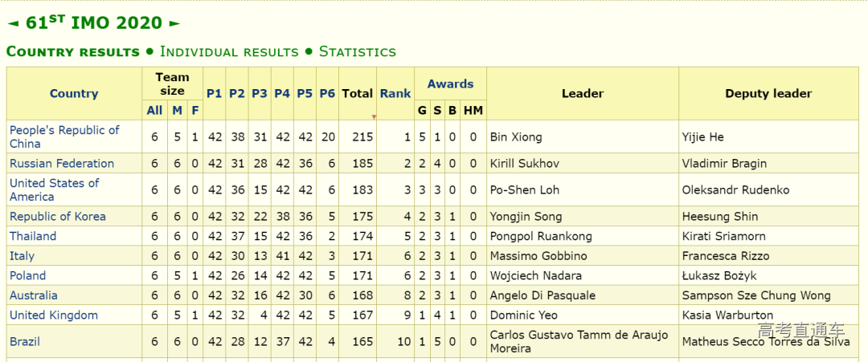Sort table by Country column header
Image resolution: width=868 pixels, height=362 pixels.
(x=74, y=93)
